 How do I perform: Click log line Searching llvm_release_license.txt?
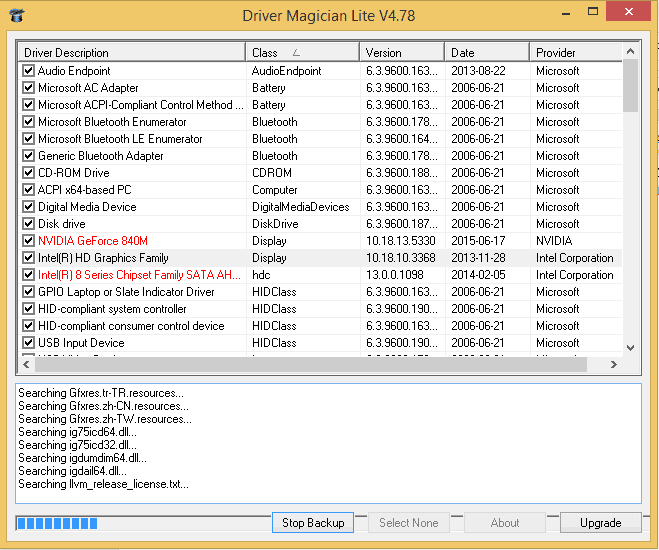coord(103,484)
